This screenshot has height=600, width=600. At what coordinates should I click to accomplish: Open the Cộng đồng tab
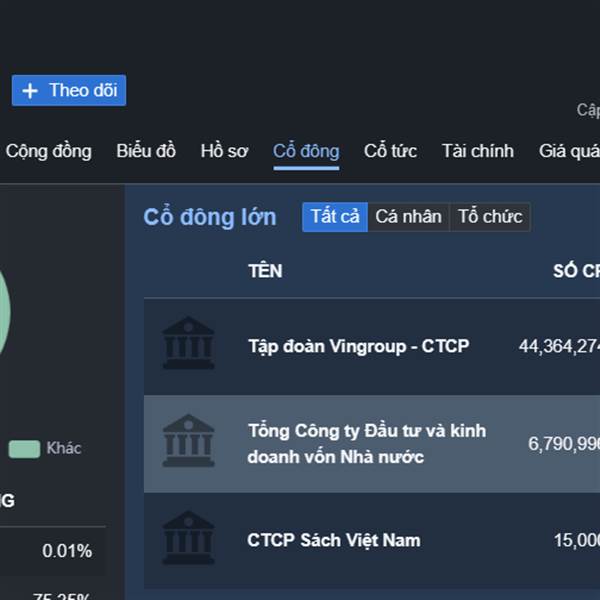(49, 151)
